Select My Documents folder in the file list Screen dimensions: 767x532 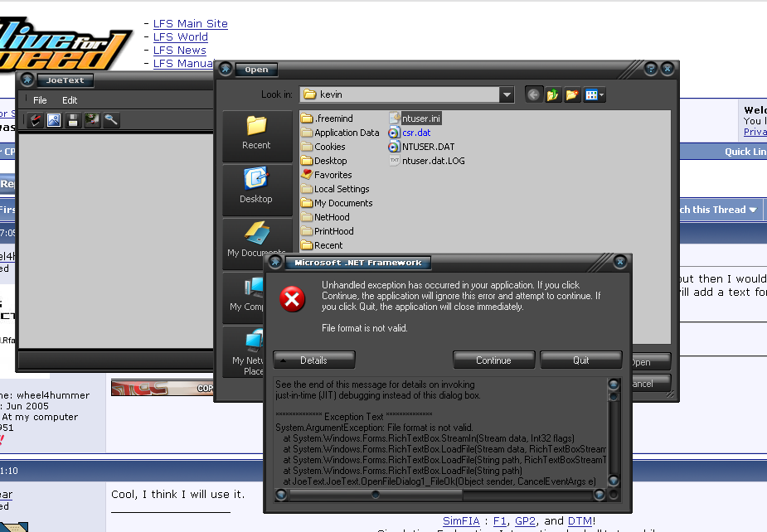pos(337,203)
